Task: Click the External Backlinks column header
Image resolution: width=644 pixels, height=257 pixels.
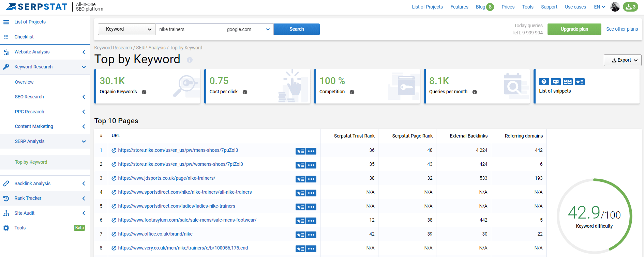Action: tap(468, 136)
